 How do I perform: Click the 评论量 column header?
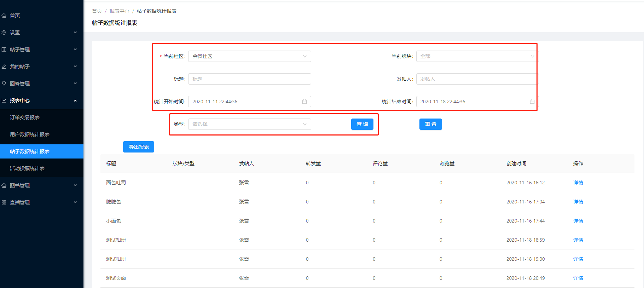pos(380,163)
